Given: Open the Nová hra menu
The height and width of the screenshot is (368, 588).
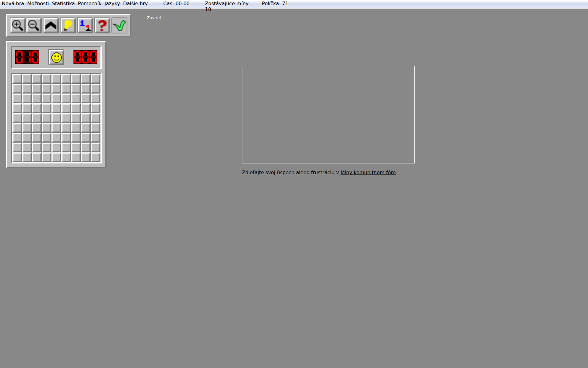Looking at the screenshot, I should 13,4.
